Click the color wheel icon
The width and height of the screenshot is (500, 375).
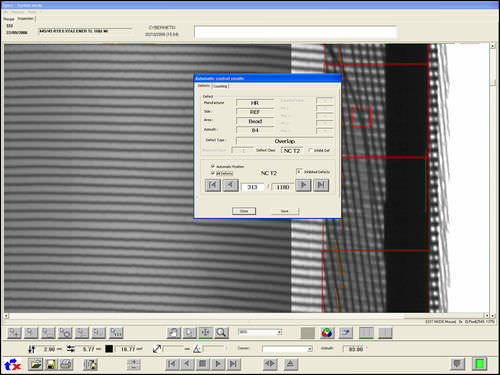[x=327, y=332]
